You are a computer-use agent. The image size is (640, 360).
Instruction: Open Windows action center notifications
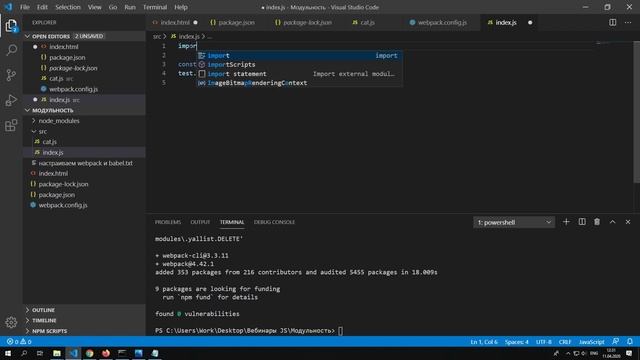click(629, 353)
